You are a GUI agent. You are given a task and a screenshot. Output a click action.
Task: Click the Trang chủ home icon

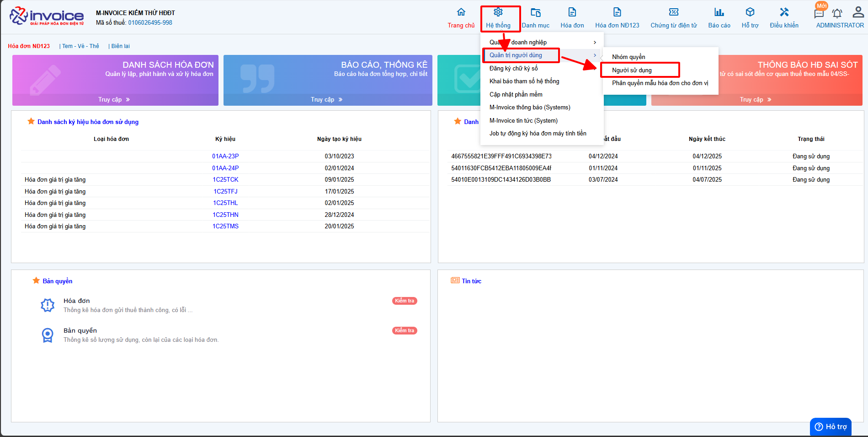coord(461,12)
